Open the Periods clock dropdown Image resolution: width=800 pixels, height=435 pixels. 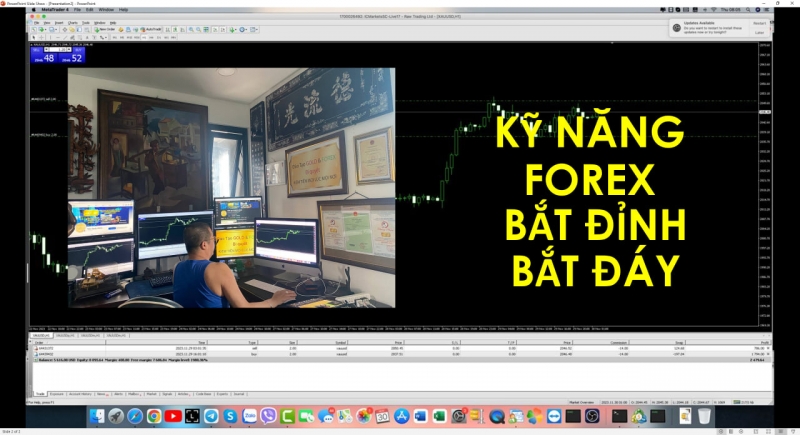[x=243, y=30]
